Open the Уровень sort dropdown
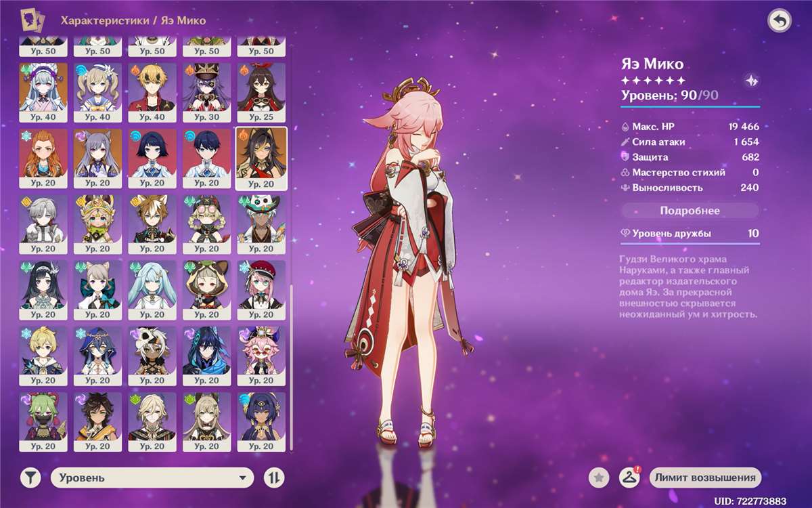This screenshot has width=812, height=508. [x=152, y=478]
